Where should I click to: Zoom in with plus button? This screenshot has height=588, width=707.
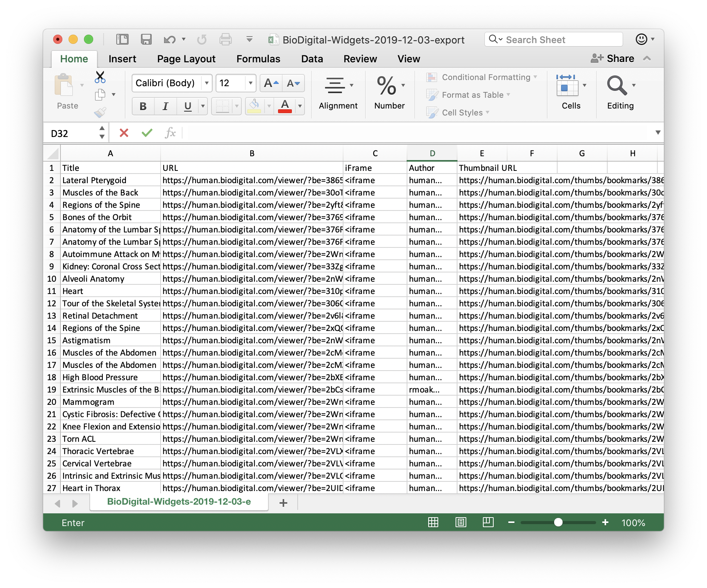[x=605, y=522]
